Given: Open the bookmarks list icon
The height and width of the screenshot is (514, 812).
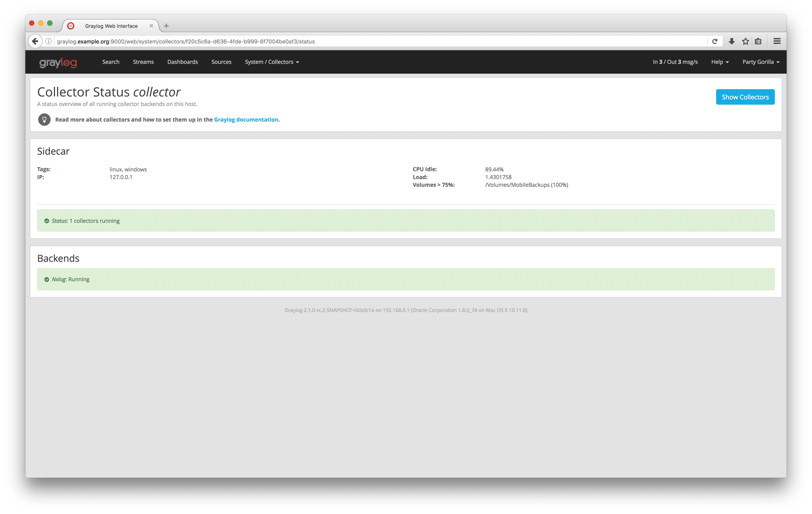Looking at the screenshot, I should point(758,42).
